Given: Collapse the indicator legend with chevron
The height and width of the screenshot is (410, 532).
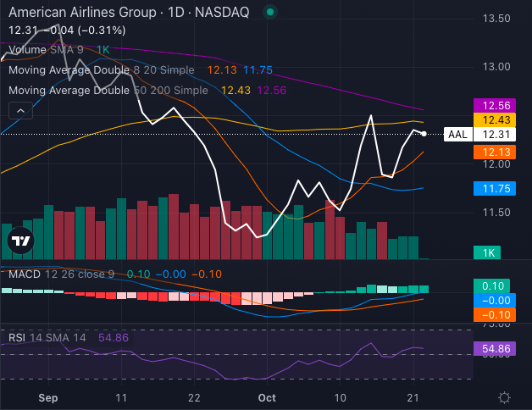Looking at the screenshot, I should coord(20,110).
